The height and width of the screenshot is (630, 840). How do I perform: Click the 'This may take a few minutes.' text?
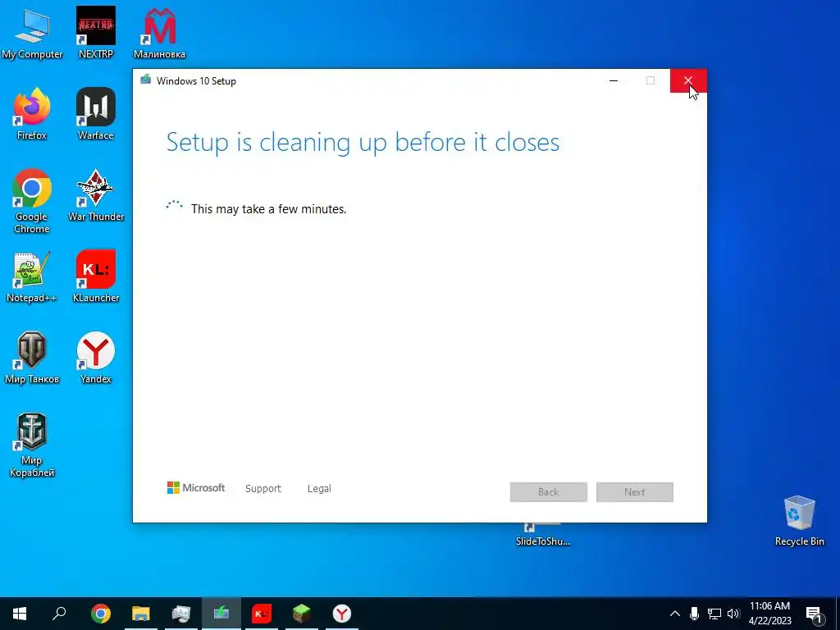[x=268, y=209]
